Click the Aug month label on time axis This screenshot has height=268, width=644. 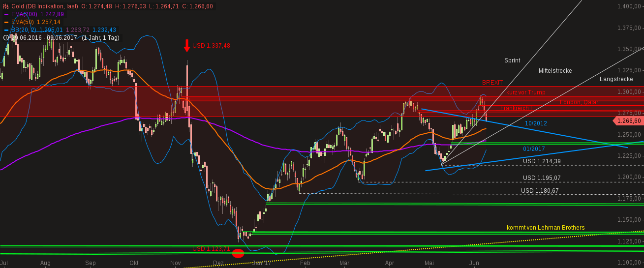coord(45,263)
